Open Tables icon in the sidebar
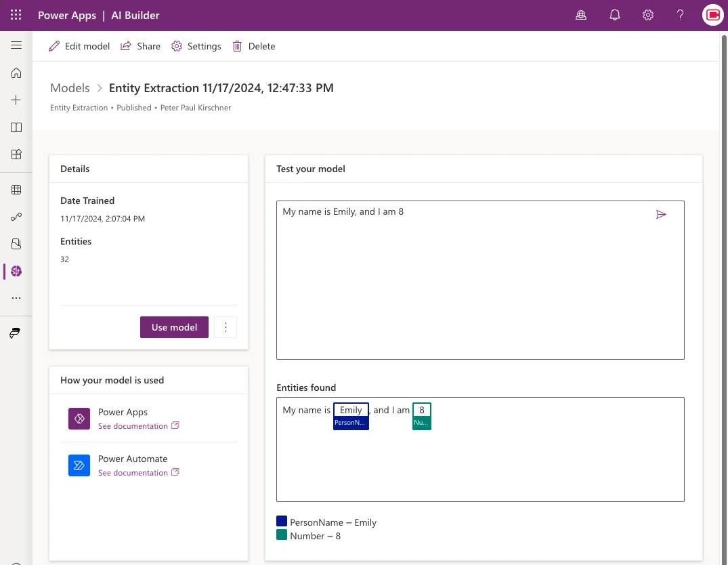The height and width of the screenshot is (565, 728). [x=16, y=190]
